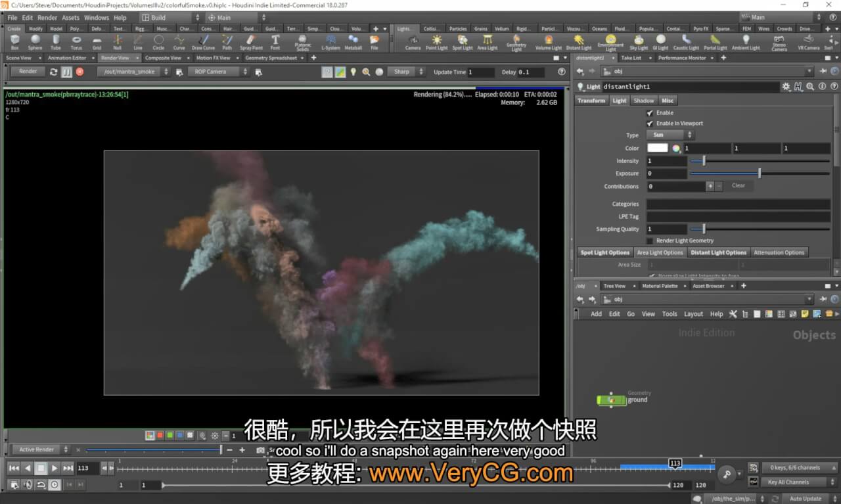The width and height of the screenshot is (841, 504).
Task: Select the Metaball shelf tool
Action: point(353,42)
